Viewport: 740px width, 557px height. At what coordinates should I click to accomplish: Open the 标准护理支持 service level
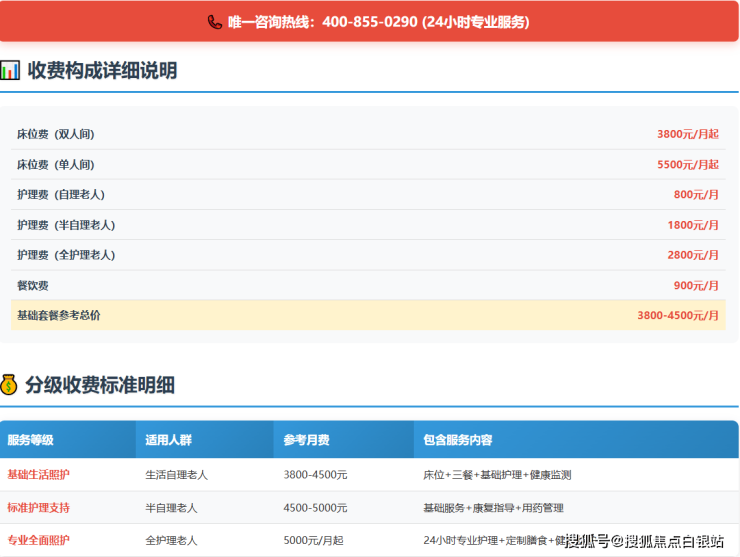point(39,508)
